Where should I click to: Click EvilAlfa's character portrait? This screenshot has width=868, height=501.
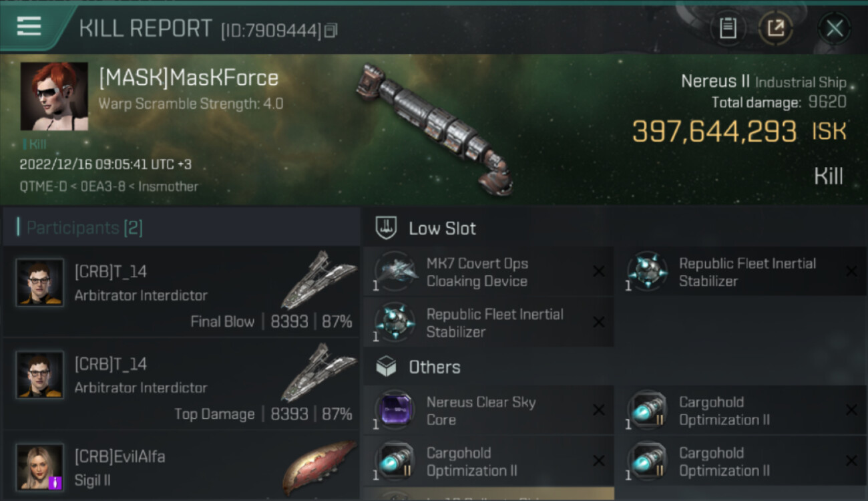(x=40, y=467)
